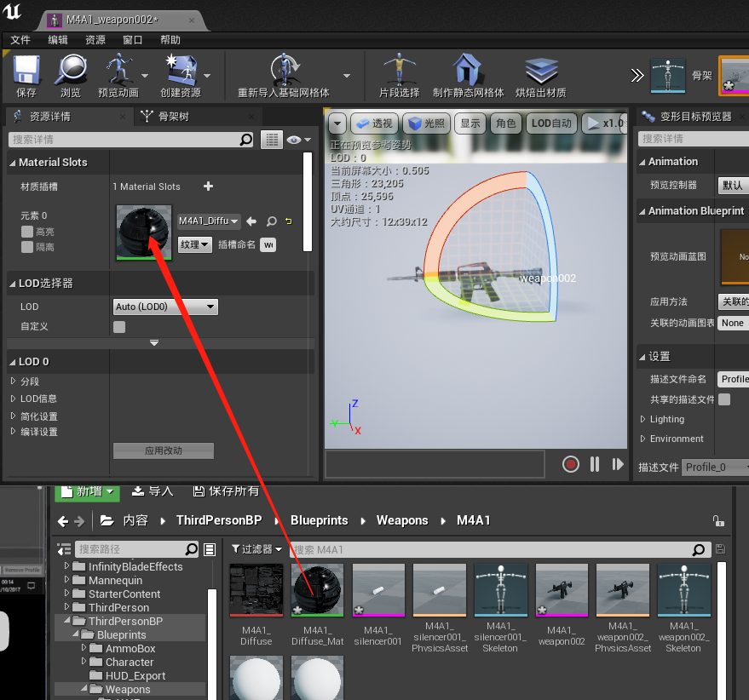The width and height of the screenshot is (749, 700).
Task: Click Show (显示) viewport button
Action: pos(470,123)
